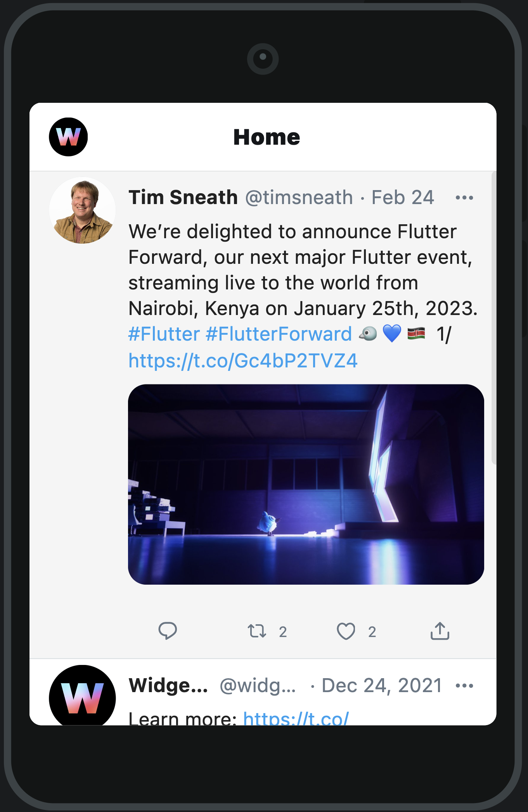Open Tim Sneath's profile avatar
Image resolution: width=528 pixels, height=812 pixels.
[x=82, y=211]
